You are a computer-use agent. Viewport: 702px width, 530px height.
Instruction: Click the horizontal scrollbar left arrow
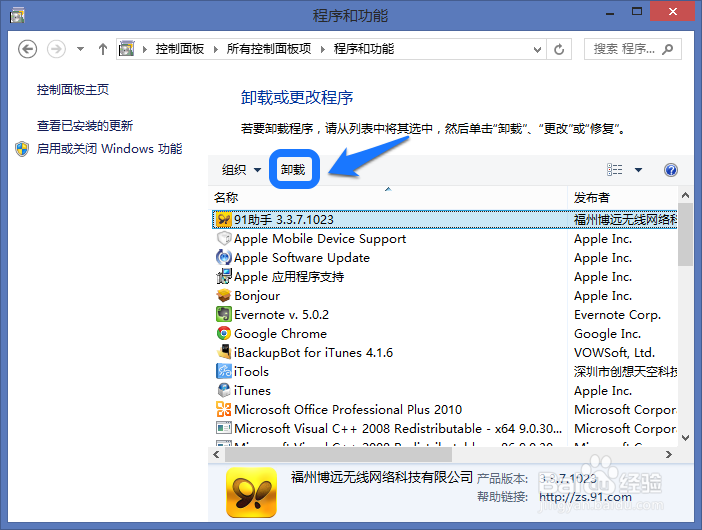[x=217, y=455]
